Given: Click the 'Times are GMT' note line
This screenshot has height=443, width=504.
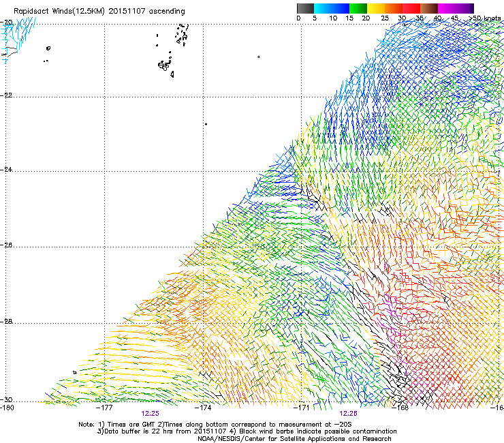Looking at the screenshot, I should tap(215, 425).
